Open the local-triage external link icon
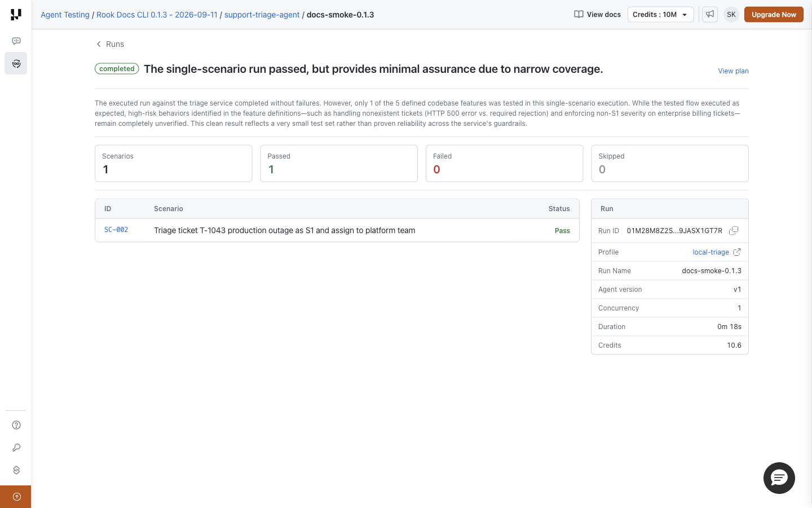This screenshot has height=508, width=812. 737,252
